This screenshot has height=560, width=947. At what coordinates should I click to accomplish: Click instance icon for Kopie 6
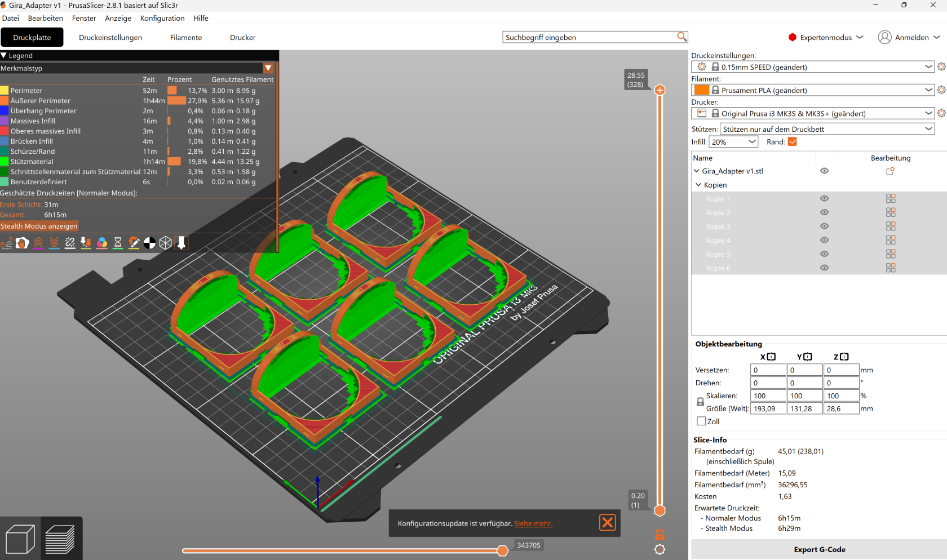pyautogui.click(x=891, y=268)
